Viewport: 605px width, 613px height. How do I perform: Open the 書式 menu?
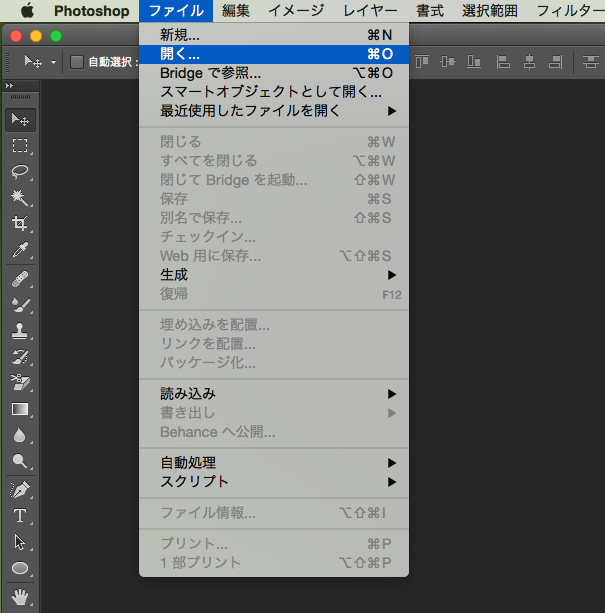tap(430, 11)
